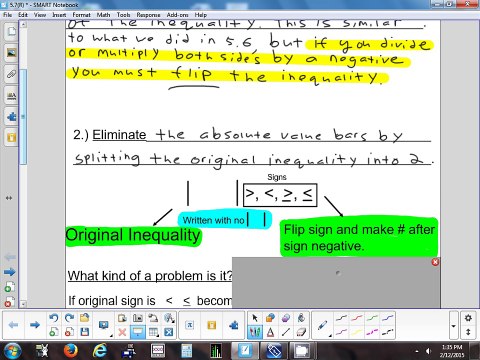Viewport: 480px width, 360px height.
Task: Click the Windows Start button
Action: 13,351
